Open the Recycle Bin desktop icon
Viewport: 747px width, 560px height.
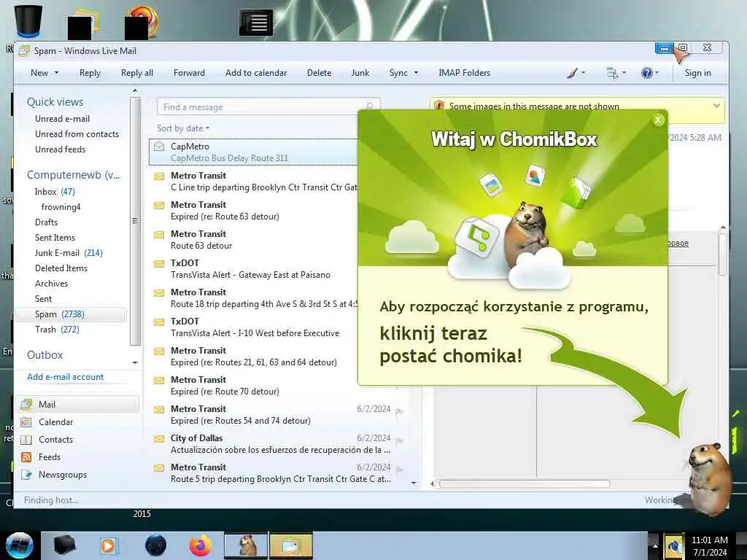(x=28, y=20)
